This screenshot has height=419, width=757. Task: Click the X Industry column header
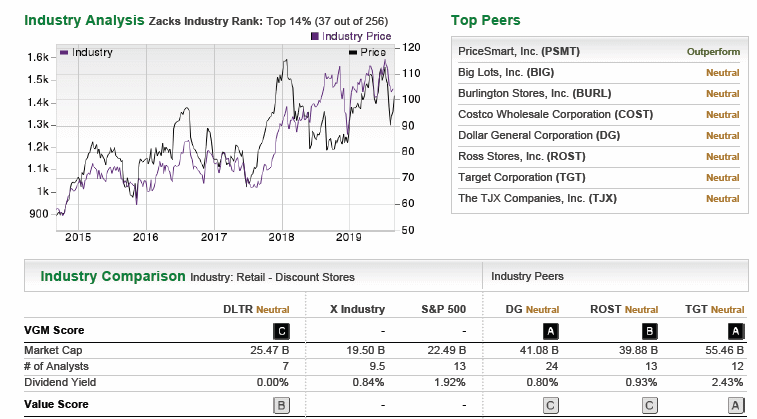coord(357,309)
